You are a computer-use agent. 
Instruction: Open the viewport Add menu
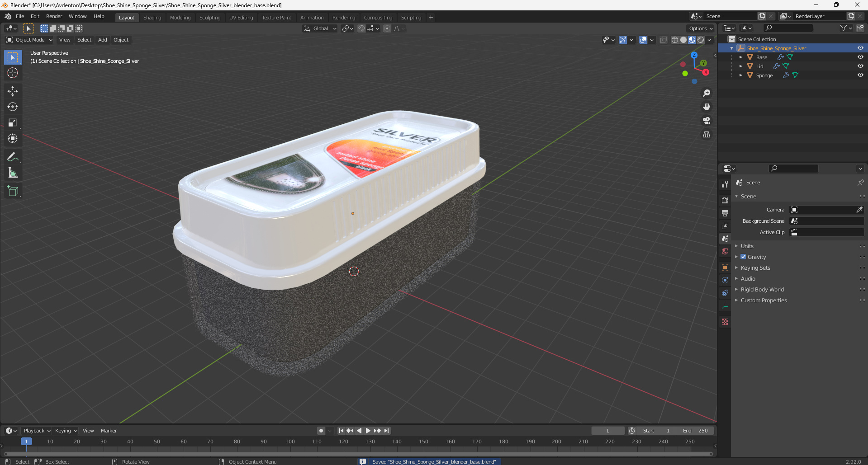point(103,40)
